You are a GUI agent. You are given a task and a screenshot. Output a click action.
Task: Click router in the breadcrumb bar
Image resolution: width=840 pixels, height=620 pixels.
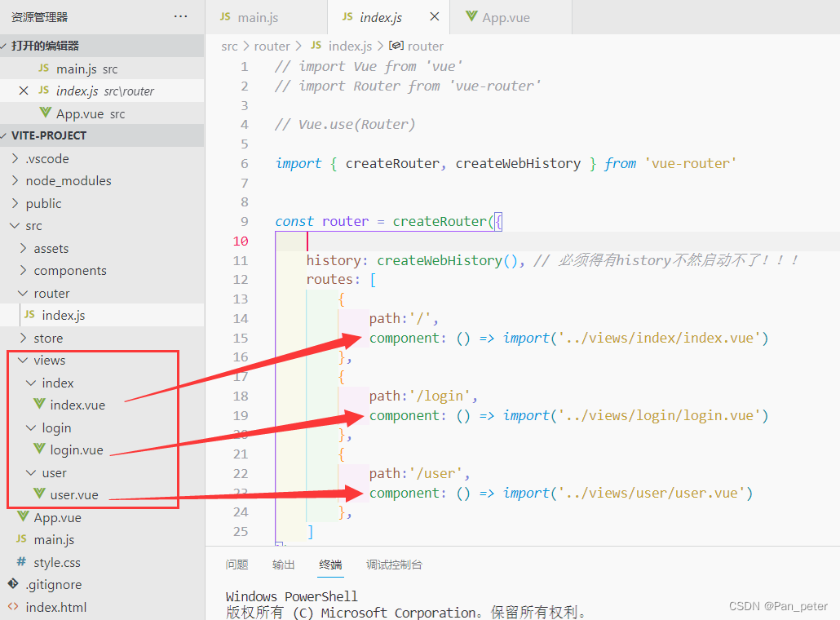(272, 46)
